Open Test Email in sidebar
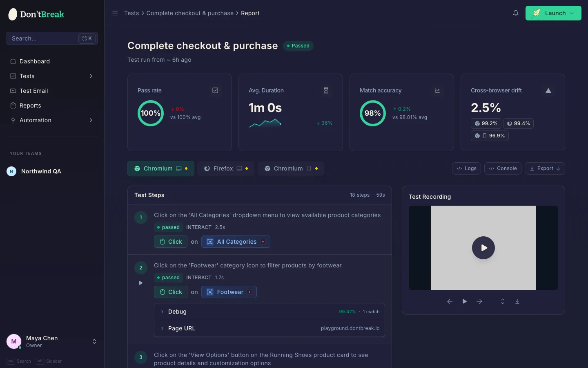 click(x=52, y=91)
